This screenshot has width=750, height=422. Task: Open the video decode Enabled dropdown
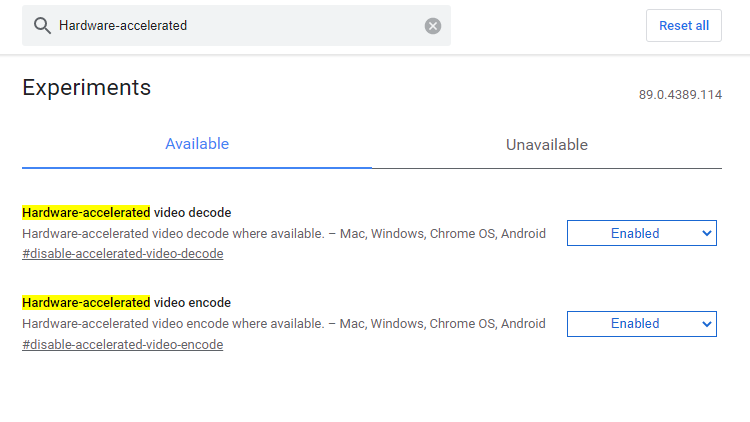click(x=641, y=233)
